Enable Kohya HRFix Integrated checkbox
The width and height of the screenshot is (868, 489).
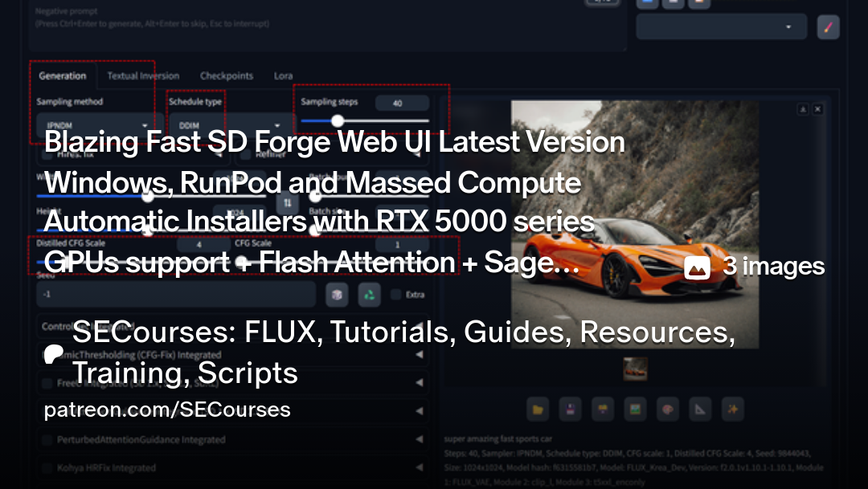point(47,467)
